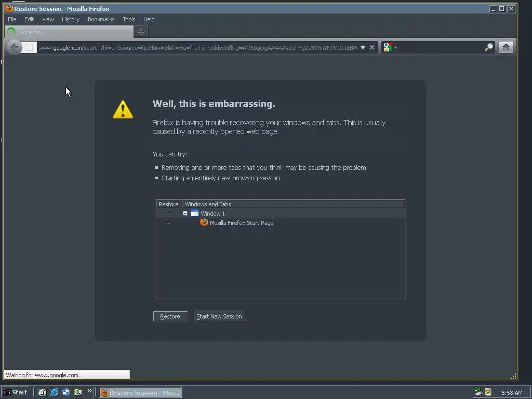Image resolution: width=532 pixels, height=399 pixels.
Task: Click the URL address field
Action: [197, 47]
